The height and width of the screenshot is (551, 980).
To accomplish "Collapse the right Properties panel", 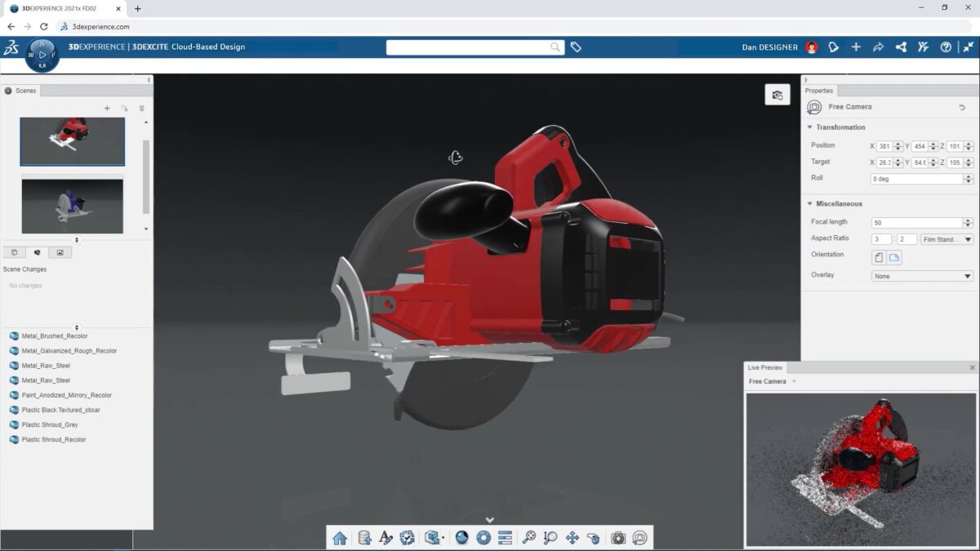I will point(806,80).
